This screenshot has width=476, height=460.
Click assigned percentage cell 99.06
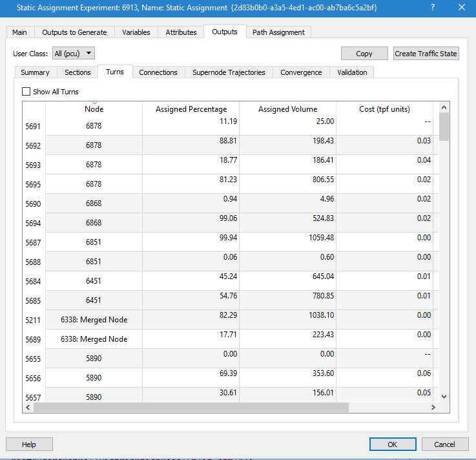pos(191,222)
